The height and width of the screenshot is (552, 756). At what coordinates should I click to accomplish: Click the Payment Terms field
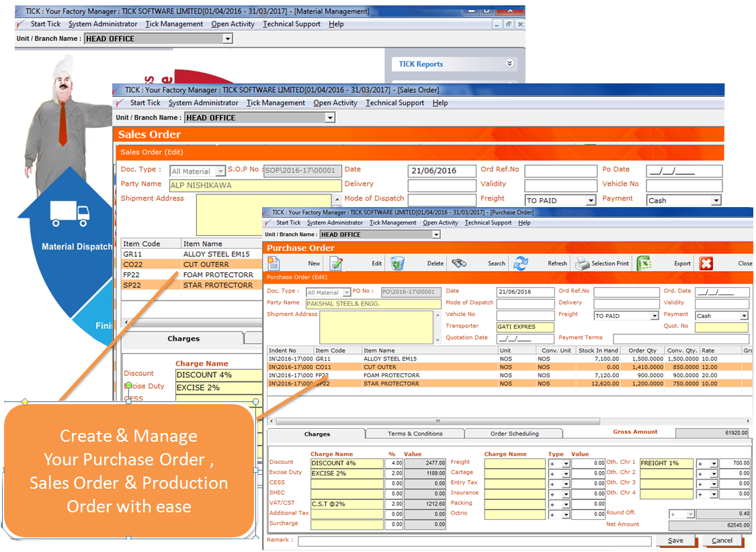pyautogui.click(x=681, y=339)
